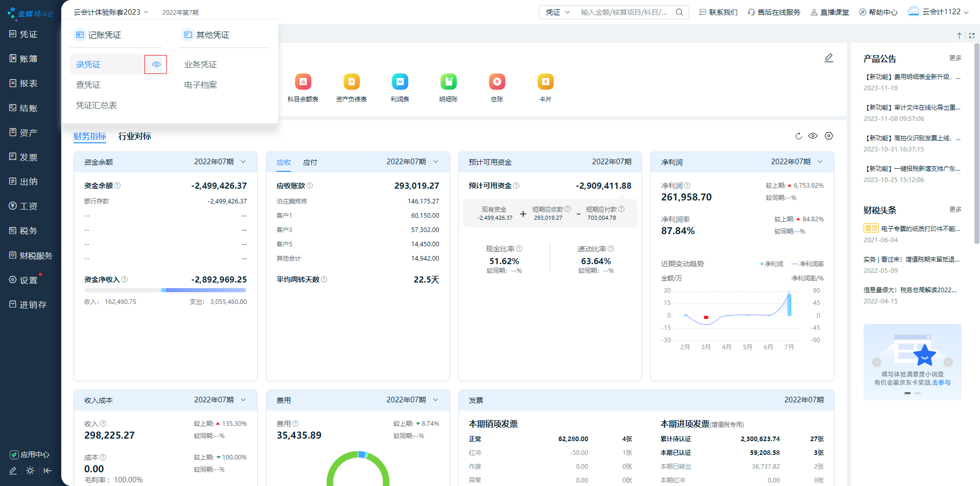Refresh the financial indicators dashboard
Screen dimensions: 980x486
pyautogui.click(x=799, y=136)
